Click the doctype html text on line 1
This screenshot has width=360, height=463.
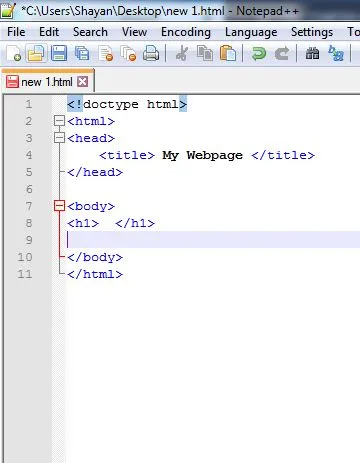click(x=127, y=104)
